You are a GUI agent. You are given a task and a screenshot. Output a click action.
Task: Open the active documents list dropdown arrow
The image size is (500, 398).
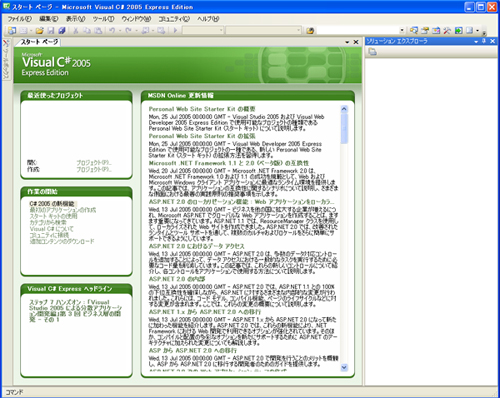(347, 42)
